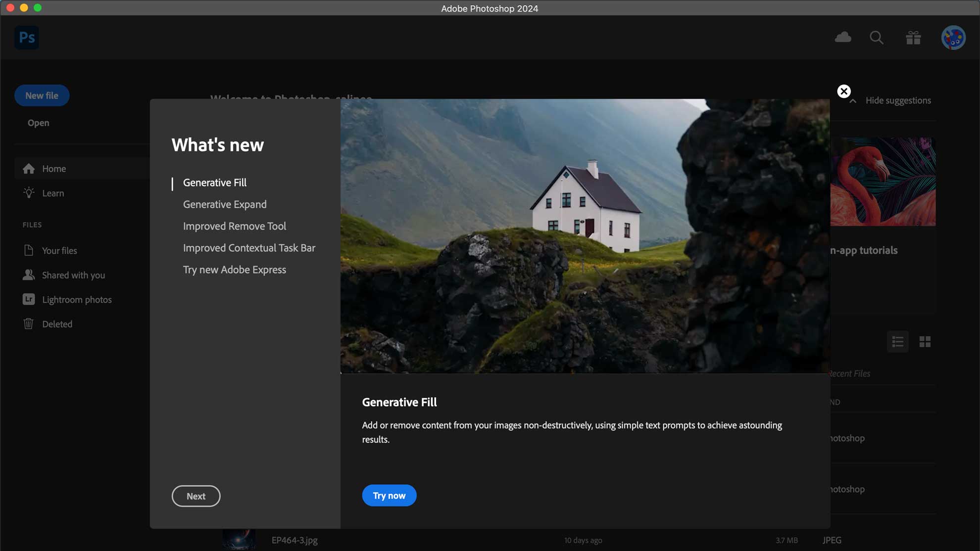Click the New file button
Viewport: 980px width, 551px height.
point(42,95)
